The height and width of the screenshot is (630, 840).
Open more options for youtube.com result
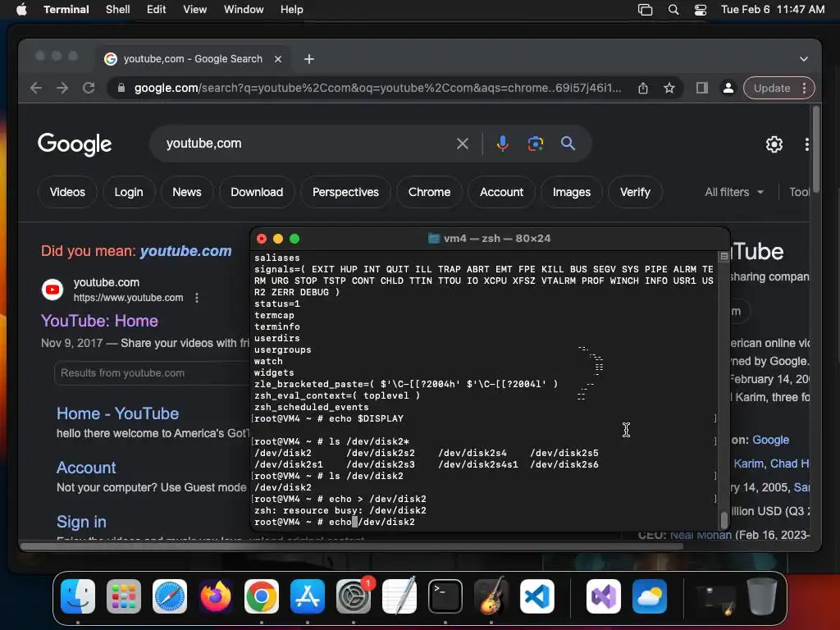point(197,298)
